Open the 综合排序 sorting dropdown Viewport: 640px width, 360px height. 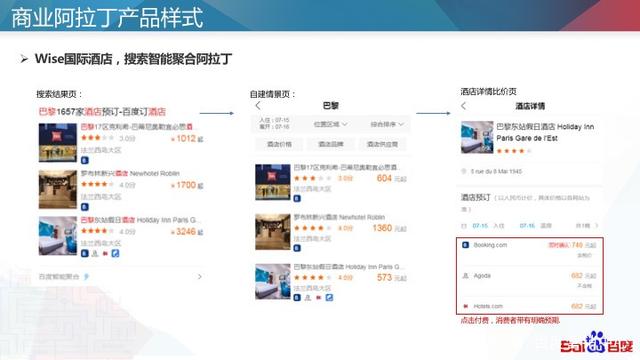(387, 124)
